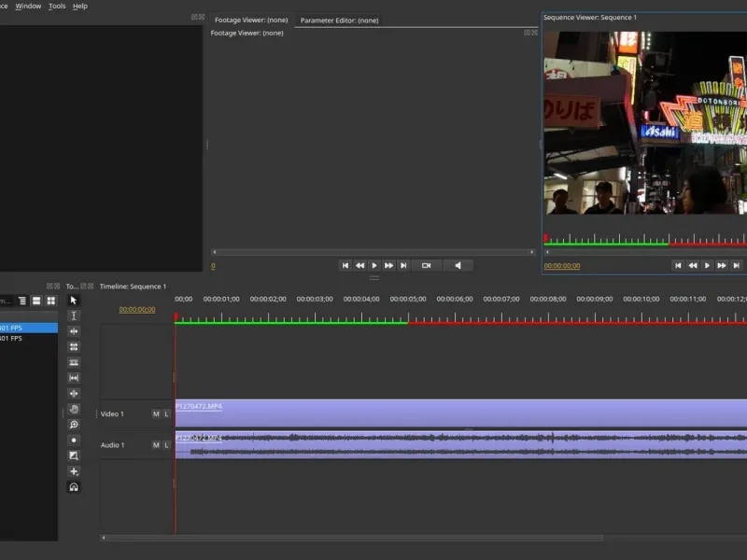
Task: Switch to the Parameter Editor tab
Action: click(338, 20)
